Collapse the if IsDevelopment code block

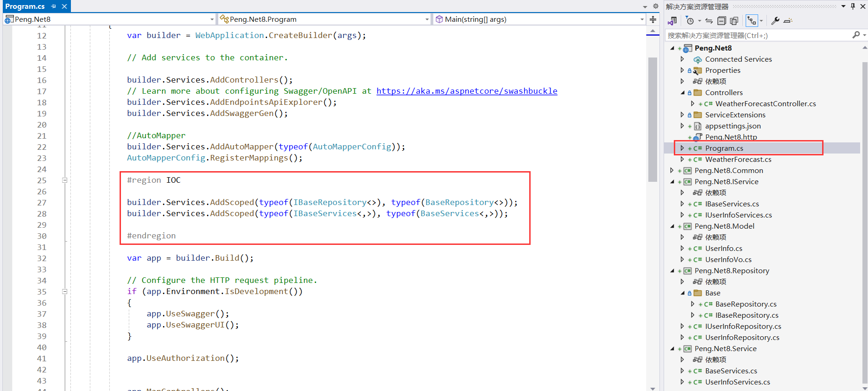pyautogui.click(x=65, y=291)
